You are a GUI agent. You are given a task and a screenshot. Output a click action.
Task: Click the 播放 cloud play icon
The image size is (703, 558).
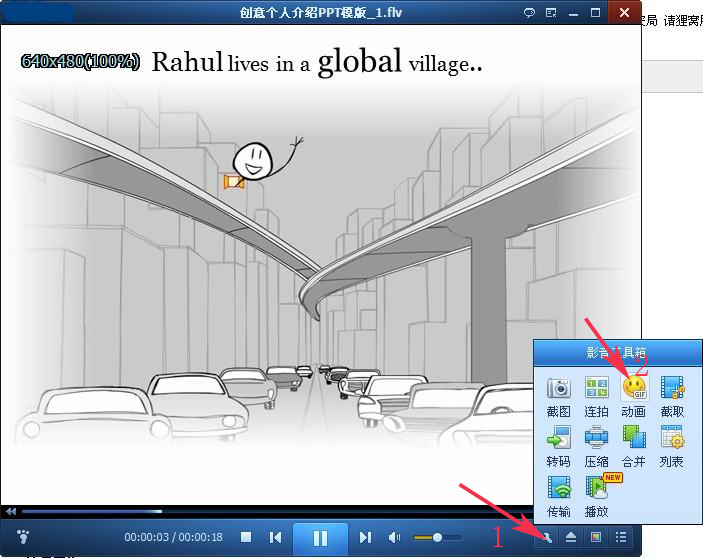click(x=596, y=489)
